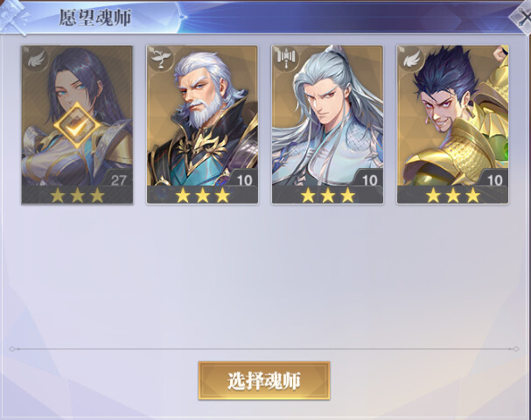Click the 选择魂师 confirm button

coord(264,381)
